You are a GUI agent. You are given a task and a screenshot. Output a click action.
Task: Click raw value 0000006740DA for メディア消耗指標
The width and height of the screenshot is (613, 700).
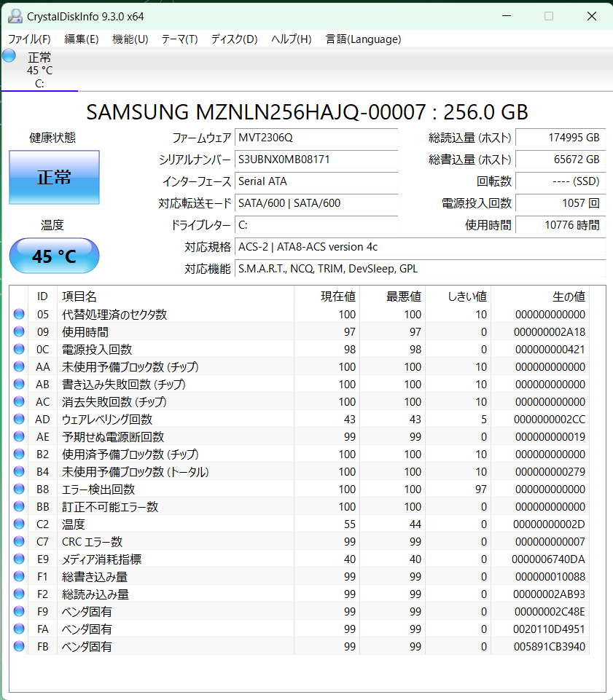tap(548, 559)
